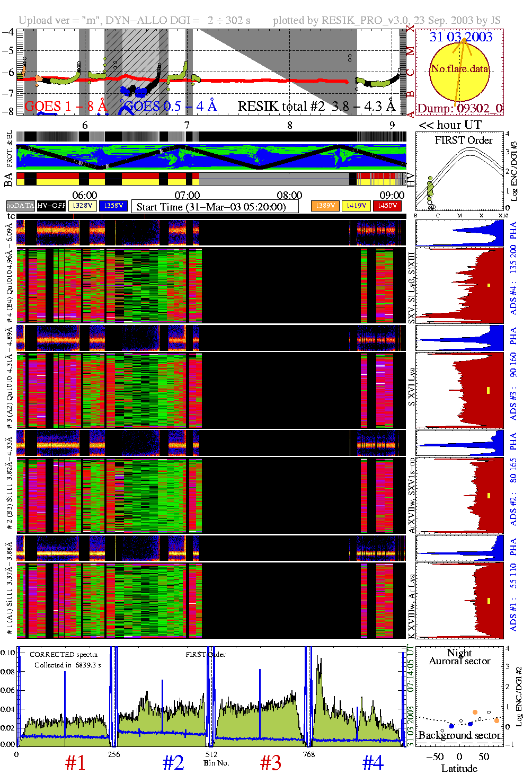Click the red 1450V legend swatch
Viewport: 532px width, 783px height.
pos(387,206)
